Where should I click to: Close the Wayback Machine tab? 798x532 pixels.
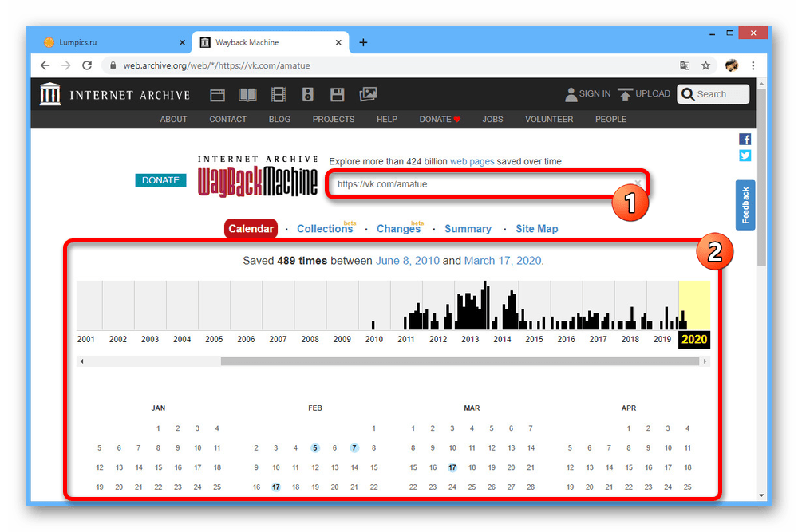338,43
